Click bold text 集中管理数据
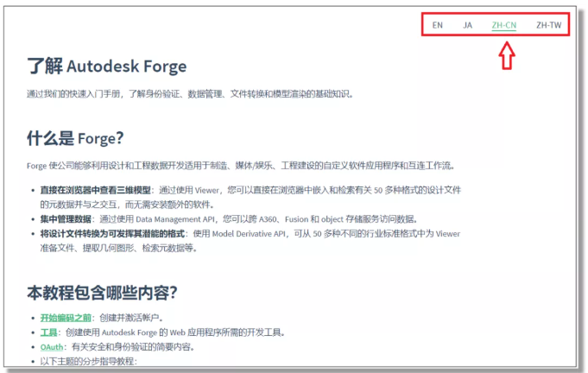This screenshot has width=588, height=373. tap(66, 219)
